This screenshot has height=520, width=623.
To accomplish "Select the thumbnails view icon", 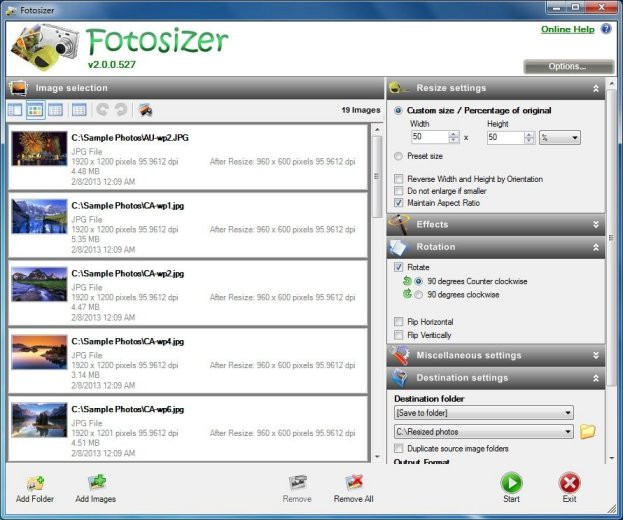I will pos(35,110).
